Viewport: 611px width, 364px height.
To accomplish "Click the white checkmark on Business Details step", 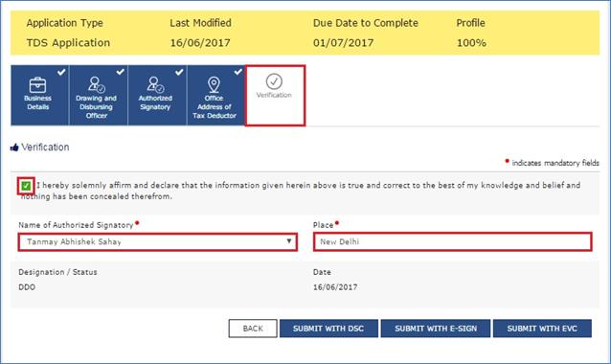I will point(61,72).
